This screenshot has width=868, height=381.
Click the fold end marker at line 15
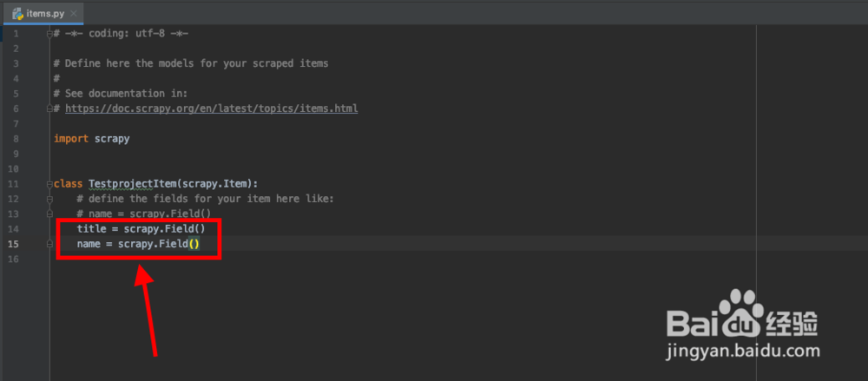click(x=49, y=244)
